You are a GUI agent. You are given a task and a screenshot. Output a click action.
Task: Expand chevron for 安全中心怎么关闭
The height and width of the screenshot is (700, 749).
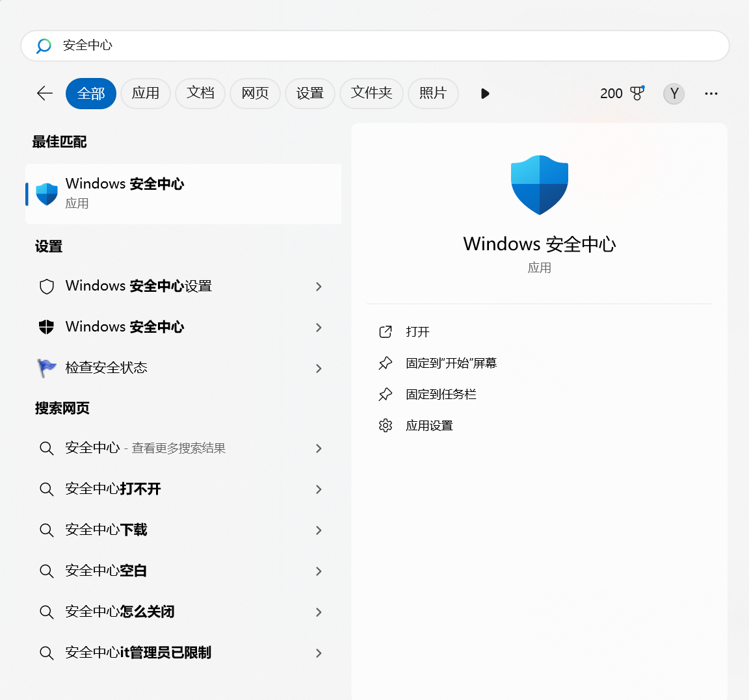pyautogui.click(x=319, y=612)
